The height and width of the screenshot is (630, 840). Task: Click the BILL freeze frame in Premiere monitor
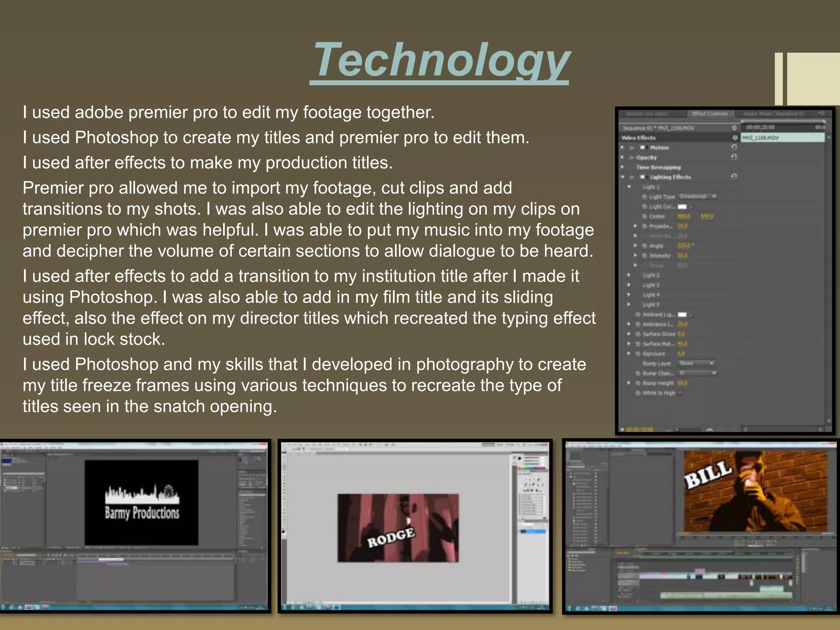pos(756,491)
